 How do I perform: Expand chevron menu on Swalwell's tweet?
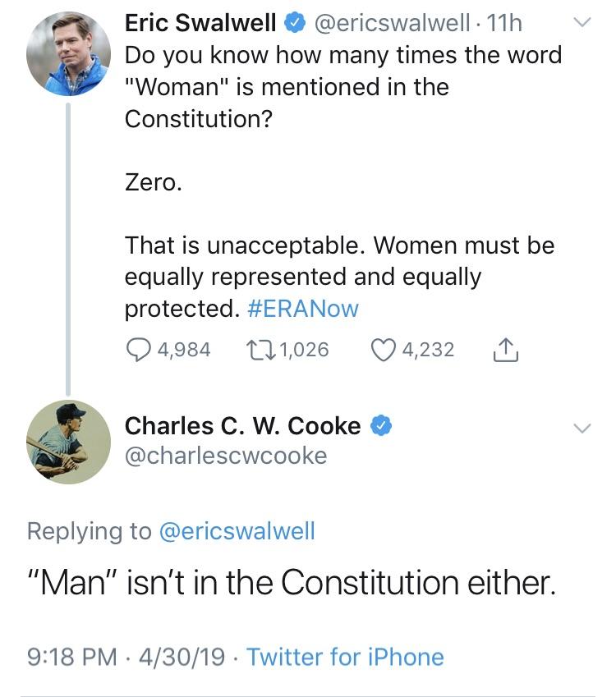582,22
